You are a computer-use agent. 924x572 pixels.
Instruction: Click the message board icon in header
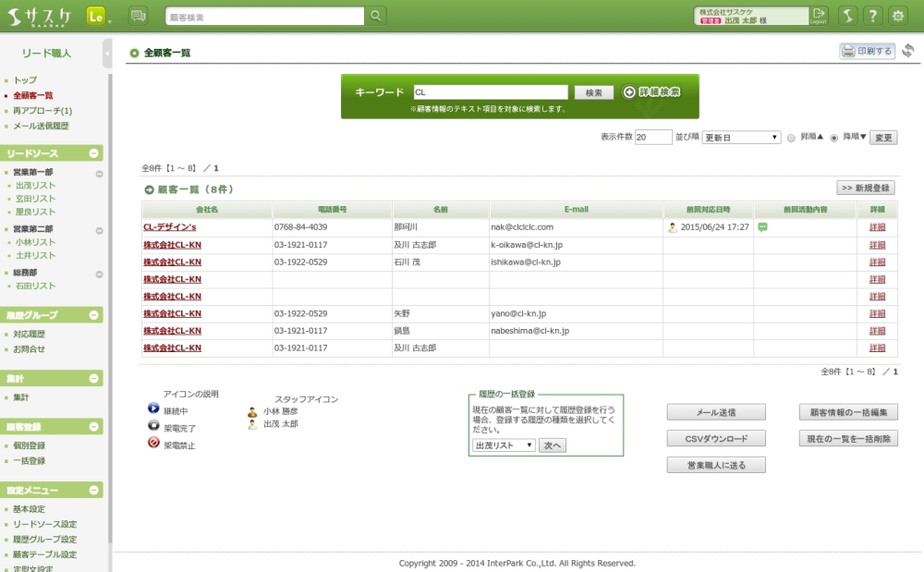pyautogui.click(x=138, y=16)
